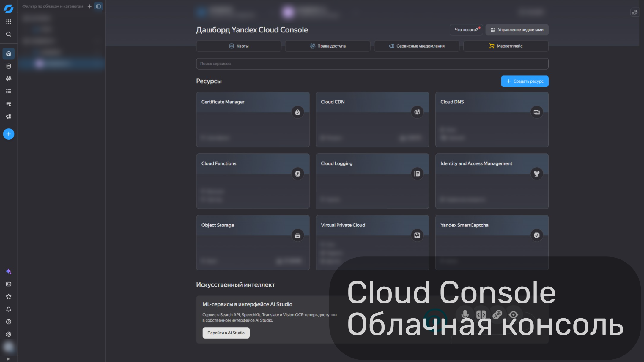
Task: Open the access rights users sidebar icon
Action: pos(9,79)
